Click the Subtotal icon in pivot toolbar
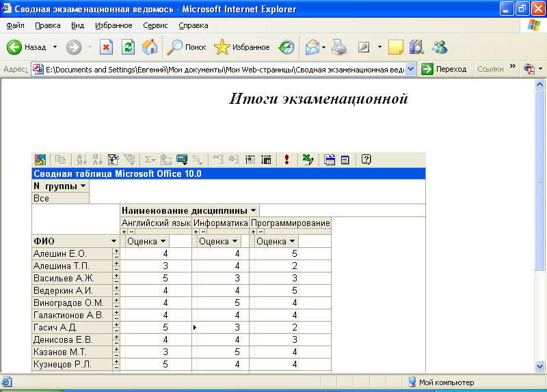Screen dimensions: 547x392 (165, 160)
